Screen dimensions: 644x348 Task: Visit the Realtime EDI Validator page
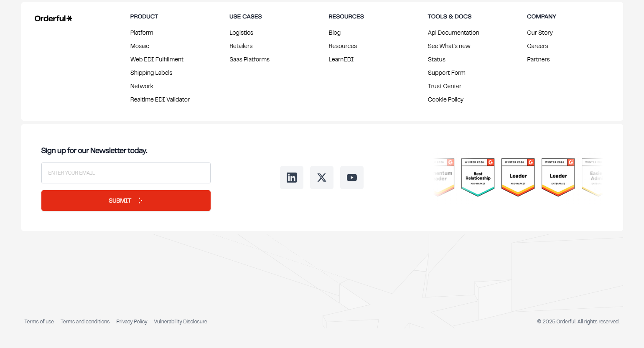[x=160, y=99]
